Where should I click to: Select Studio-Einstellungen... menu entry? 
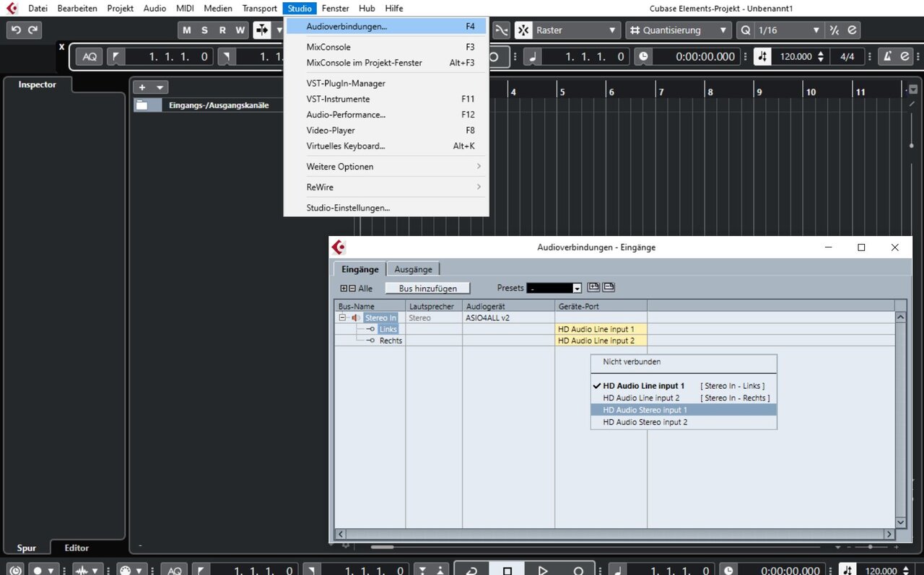coord(386,208)
